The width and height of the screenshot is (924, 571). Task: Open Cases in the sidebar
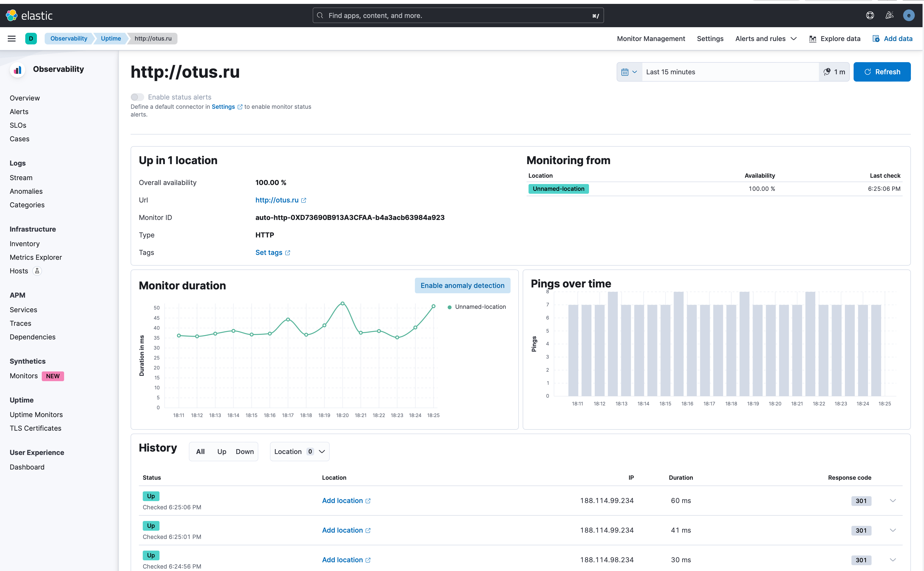pos(19,139)
